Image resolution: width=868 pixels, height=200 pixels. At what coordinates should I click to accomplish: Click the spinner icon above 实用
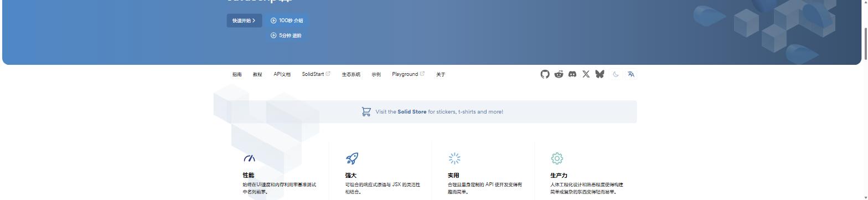[x=454, y=158]
